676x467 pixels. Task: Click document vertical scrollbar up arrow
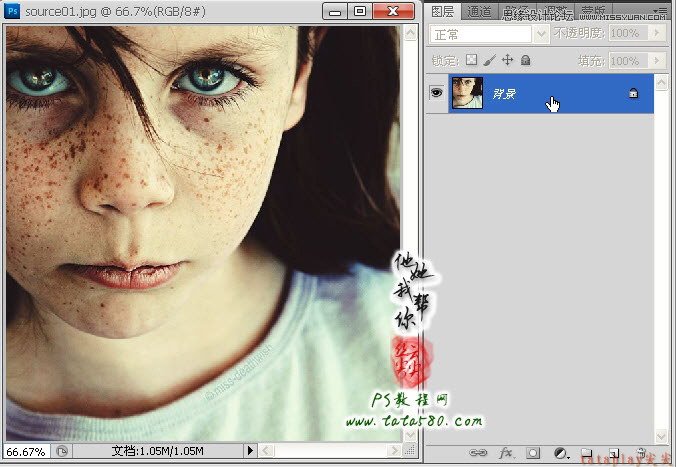click(410, 32)
